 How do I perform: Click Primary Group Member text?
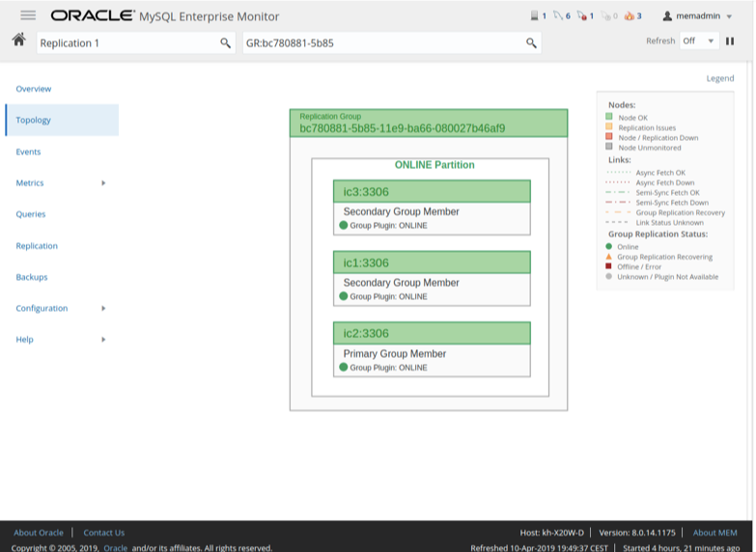pos(394,354)
